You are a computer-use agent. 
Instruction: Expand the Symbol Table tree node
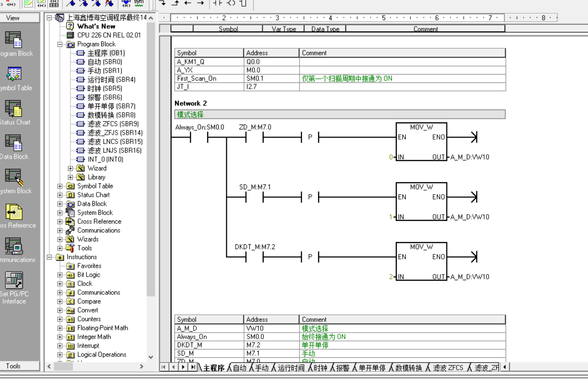[60, 186]
